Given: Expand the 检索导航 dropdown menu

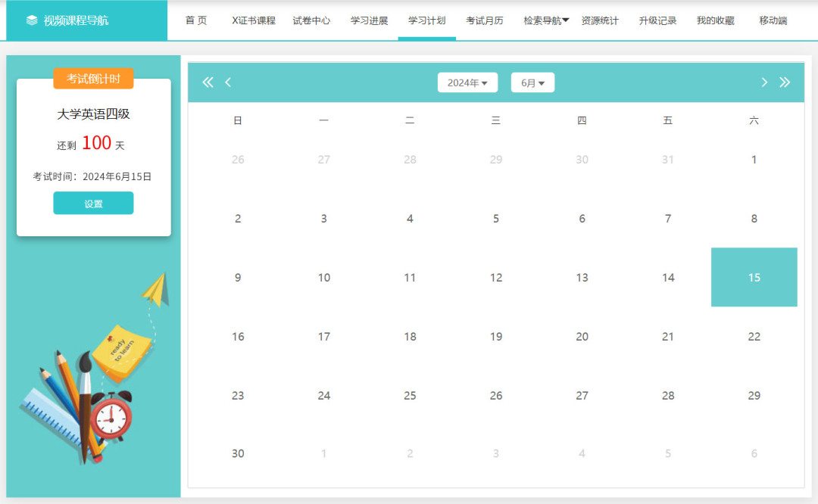Looking at the screenshot, I should (x=546, y=20).
